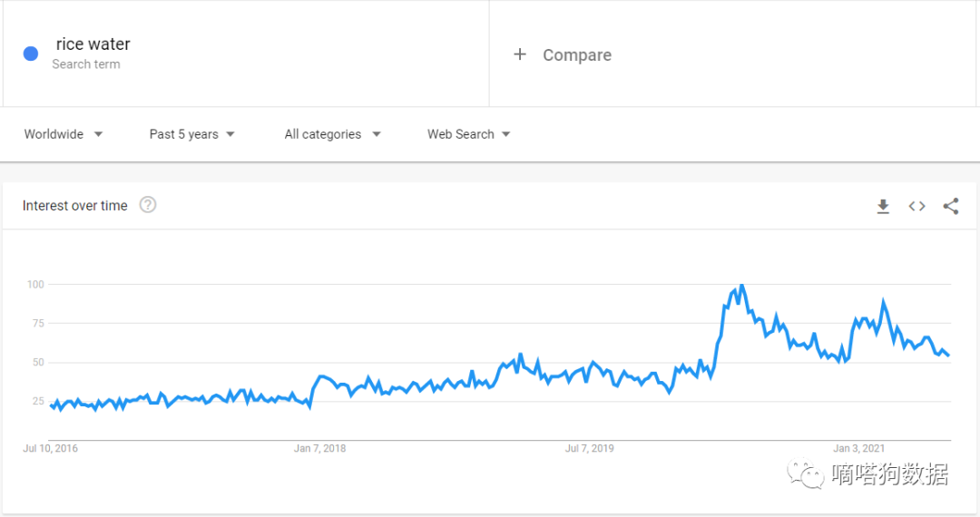This screenshot has width=980, height=517.
Task: Click the plus icon beside Compare
Action: [x=520, y=54]
